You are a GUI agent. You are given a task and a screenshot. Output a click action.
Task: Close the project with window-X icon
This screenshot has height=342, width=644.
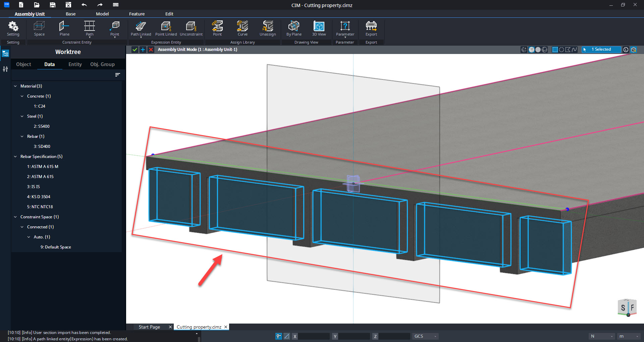(x=68, y=5)
